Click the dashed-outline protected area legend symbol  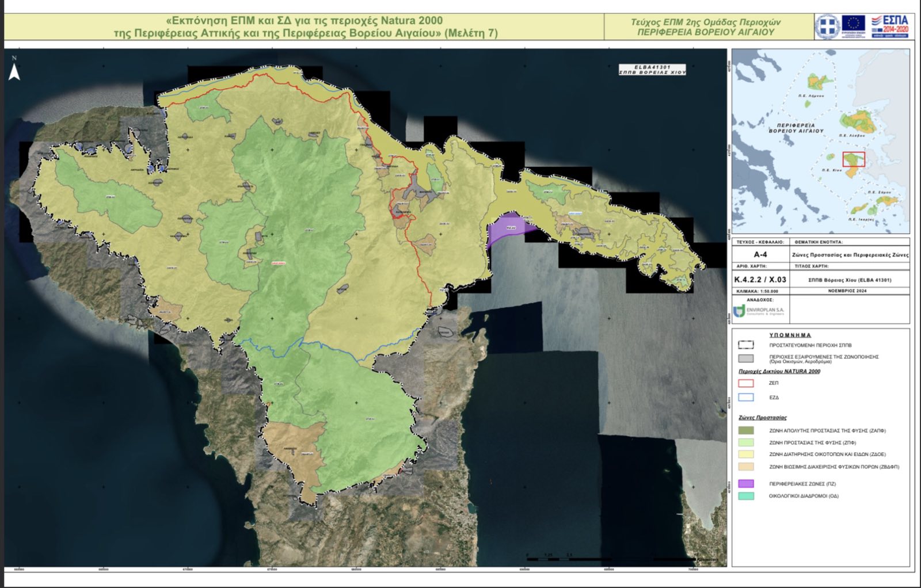pos(746,345)
